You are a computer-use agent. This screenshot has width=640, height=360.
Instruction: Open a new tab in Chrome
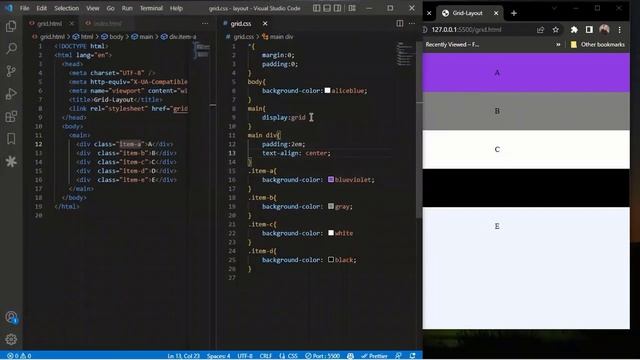coord(514,13)
